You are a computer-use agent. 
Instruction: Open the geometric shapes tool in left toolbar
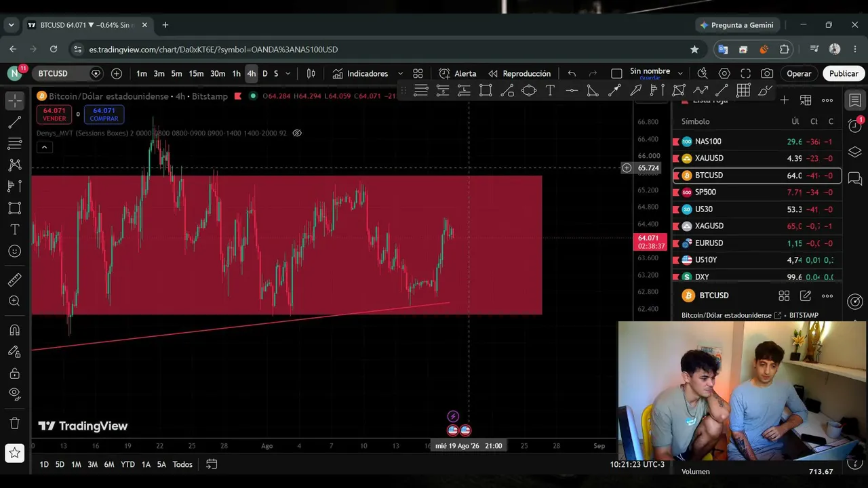click(14, 208)
